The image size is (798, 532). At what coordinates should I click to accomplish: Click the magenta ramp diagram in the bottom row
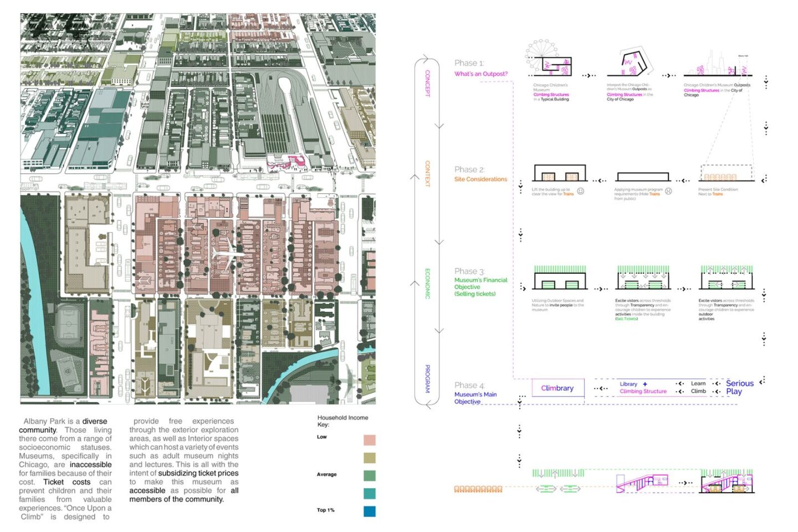click(x=643, y=483)
